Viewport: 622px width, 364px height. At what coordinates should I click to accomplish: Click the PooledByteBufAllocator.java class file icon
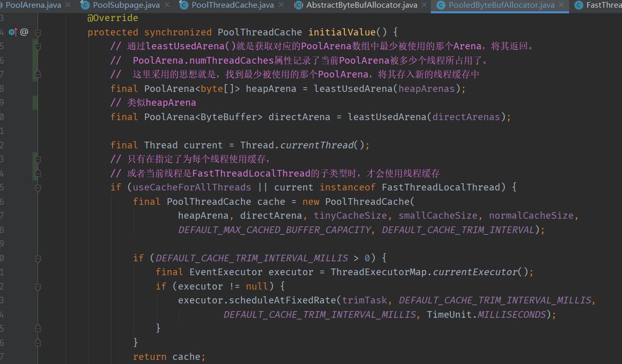coord(440,5)
